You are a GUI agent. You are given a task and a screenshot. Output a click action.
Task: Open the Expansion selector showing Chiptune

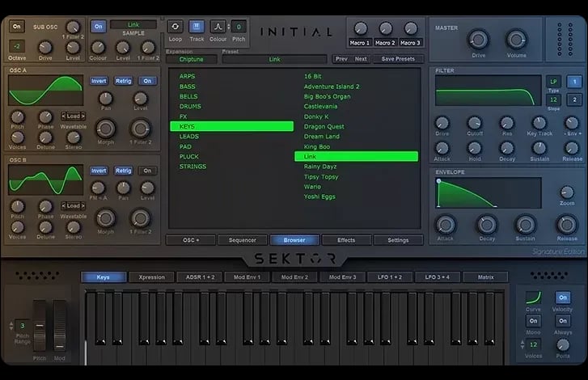pos(191,59)
